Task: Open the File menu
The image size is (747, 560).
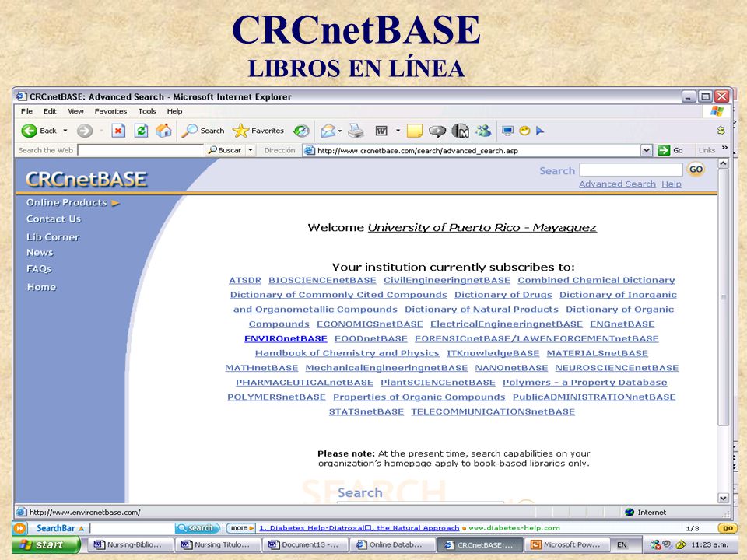Action: coord(26,111)
